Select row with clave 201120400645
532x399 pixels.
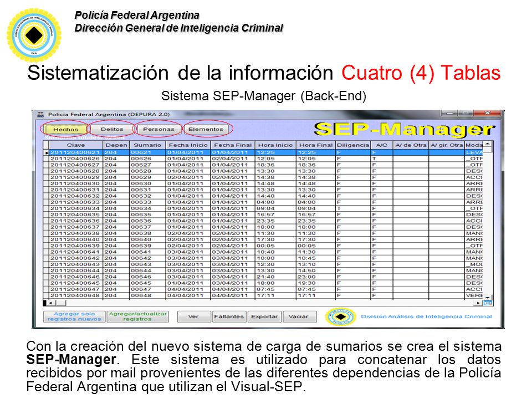[x=263, y=283]
